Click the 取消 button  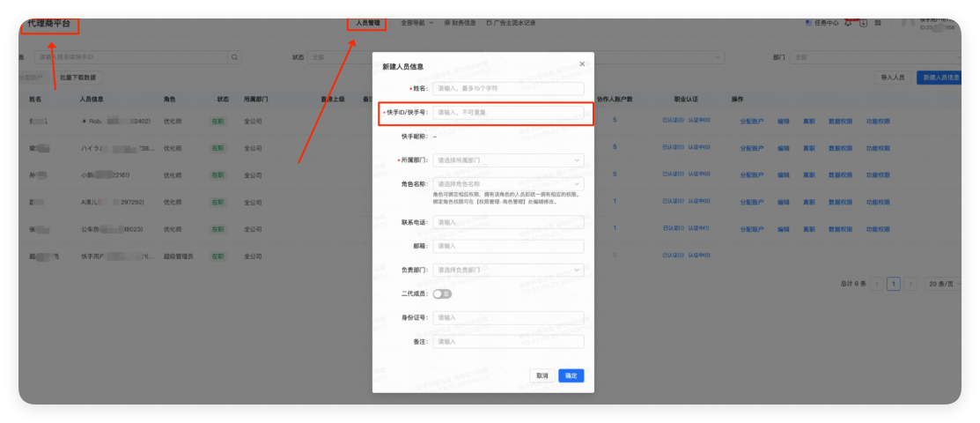click(x=542, y=375)
